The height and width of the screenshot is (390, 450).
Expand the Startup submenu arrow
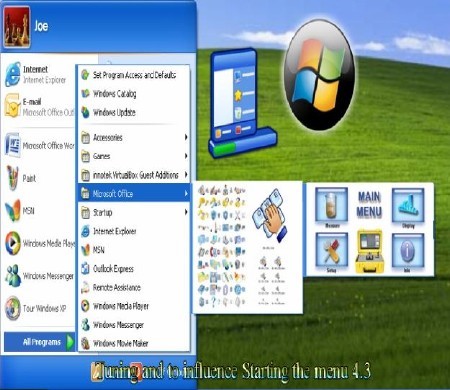pos(186,212)
